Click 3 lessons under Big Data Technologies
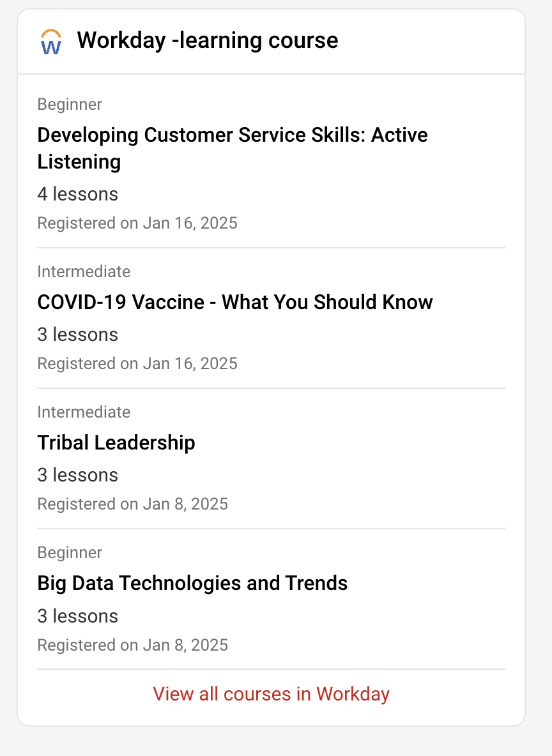The height and width of the screenshot is (756, 552). [78, 616]
